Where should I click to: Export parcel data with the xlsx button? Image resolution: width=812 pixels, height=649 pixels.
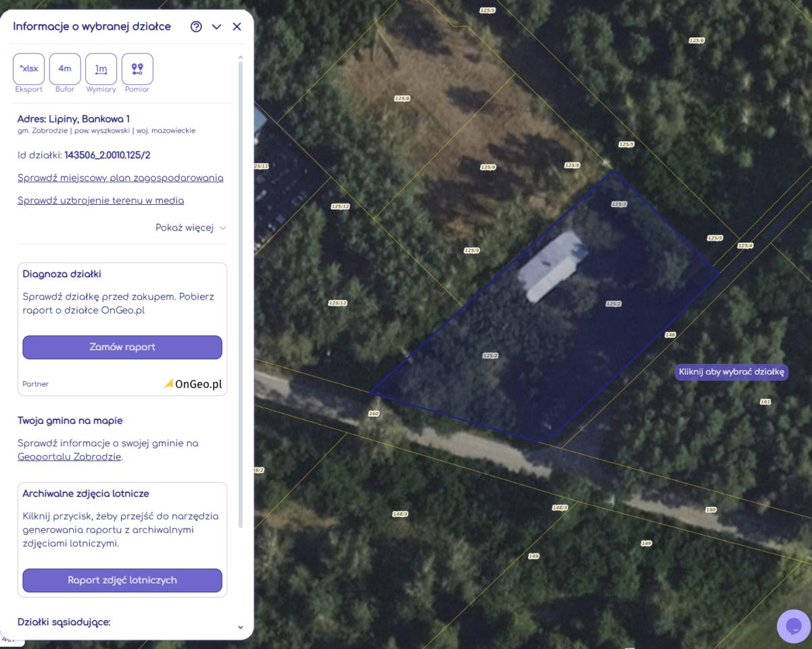click(29, 69)
